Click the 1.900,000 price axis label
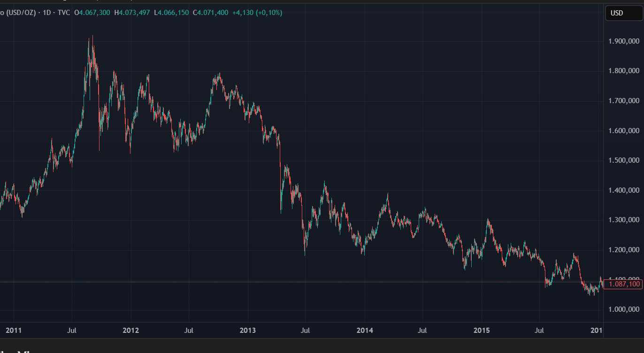 pos(622,42)
